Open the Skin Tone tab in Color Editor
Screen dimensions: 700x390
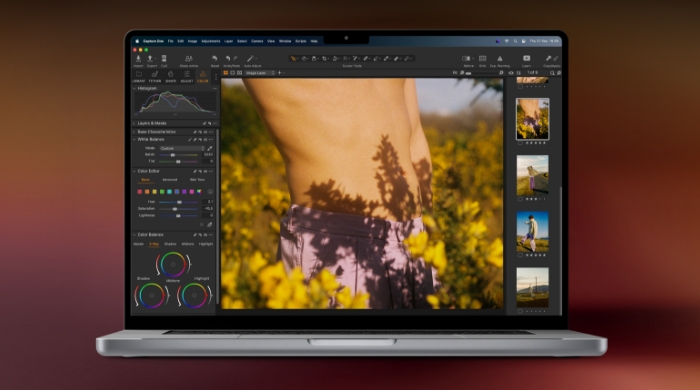pos(197,180)
